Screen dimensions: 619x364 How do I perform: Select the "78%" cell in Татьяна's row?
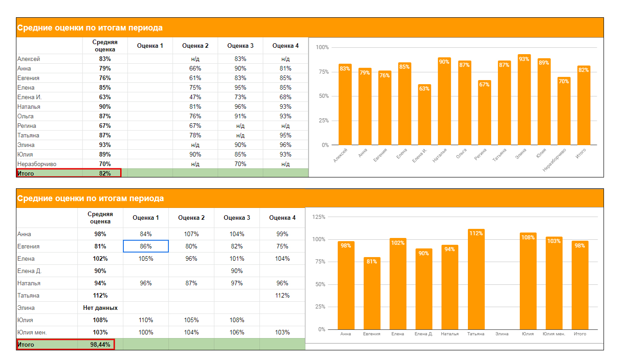pyautogui.click(x=195, y=135)
